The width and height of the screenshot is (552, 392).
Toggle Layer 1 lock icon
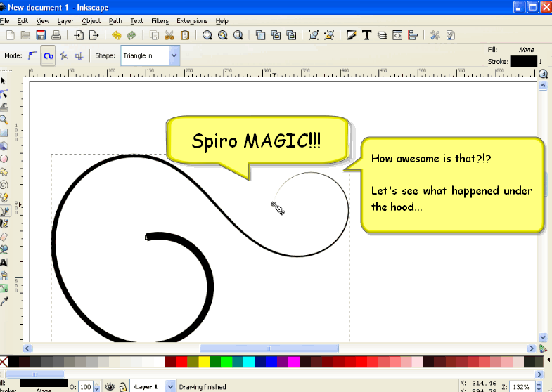(123, 386)
